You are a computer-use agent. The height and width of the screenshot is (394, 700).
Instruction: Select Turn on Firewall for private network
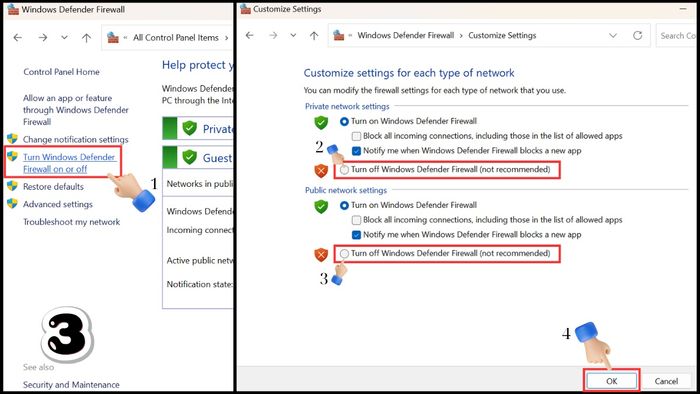pyautogui.click(x=344, y=121)
